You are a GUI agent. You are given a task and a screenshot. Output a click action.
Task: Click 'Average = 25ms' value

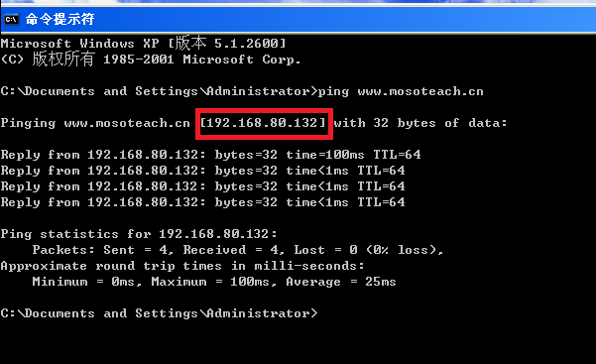[341, 282]
